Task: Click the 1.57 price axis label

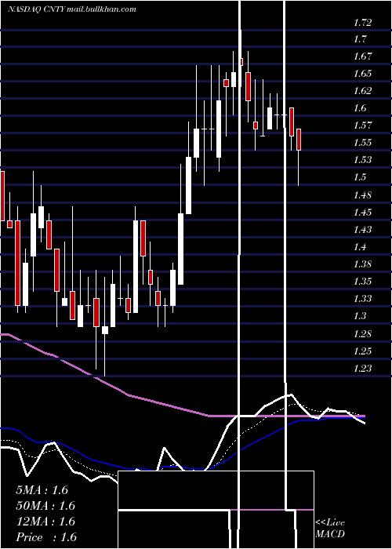Action: pos(362,125)
